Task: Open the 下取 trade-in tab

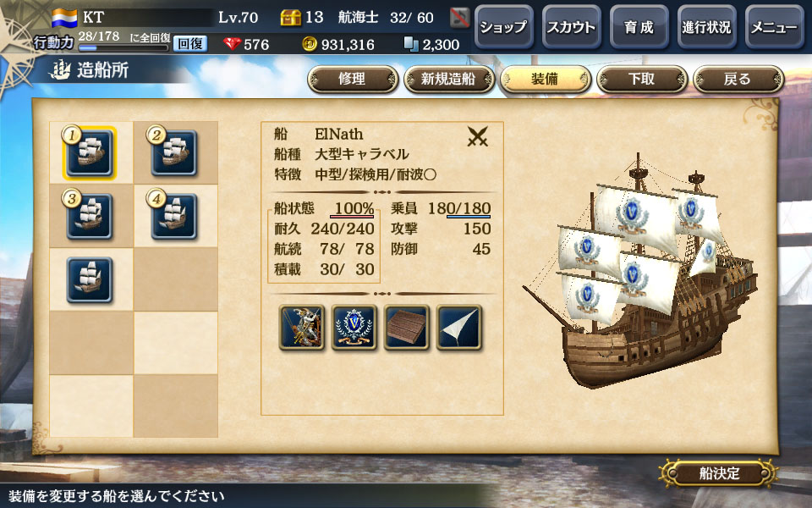Action: coord(642,80)
